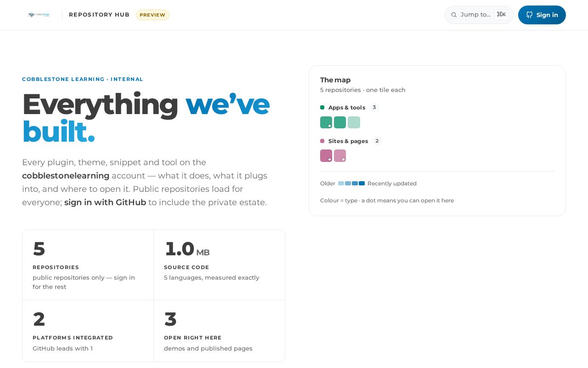Click '5 languages, measured exactly' text

212,278
